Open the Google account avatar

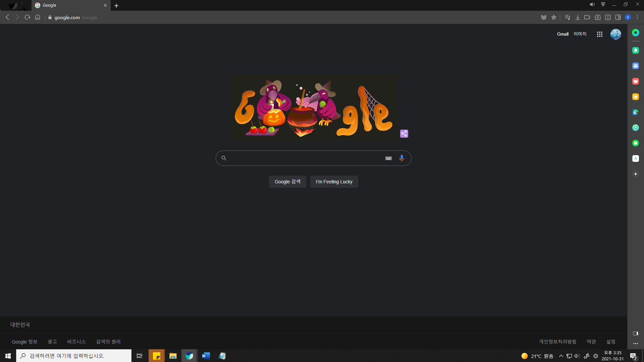(x=615, y=34)
